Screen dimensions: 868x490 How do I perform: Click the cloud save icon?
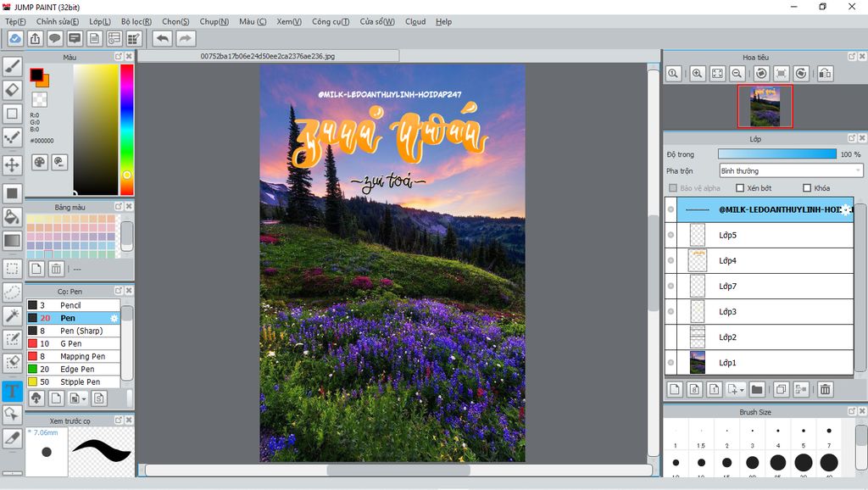[15, 39]
